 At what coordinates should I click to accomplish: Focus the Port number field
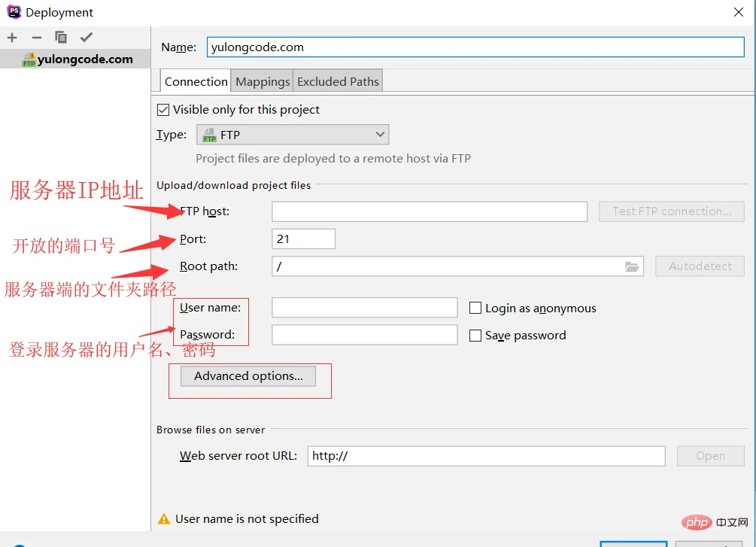303,239
